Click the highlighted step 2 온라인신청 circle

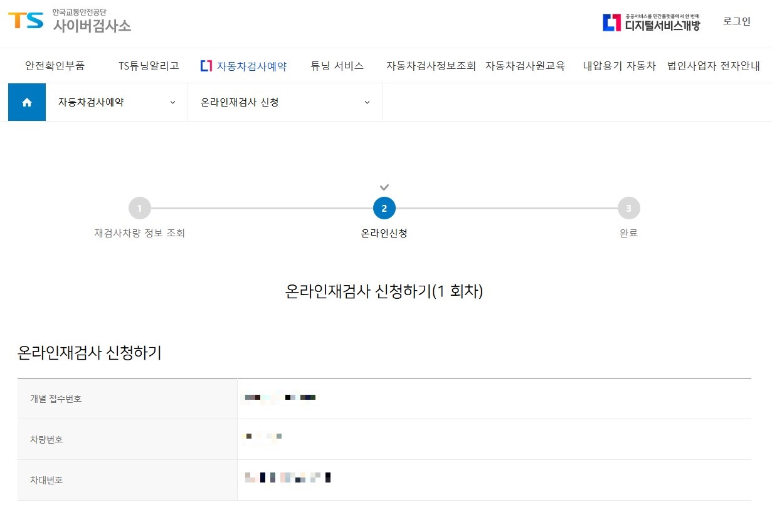[384, 207]
